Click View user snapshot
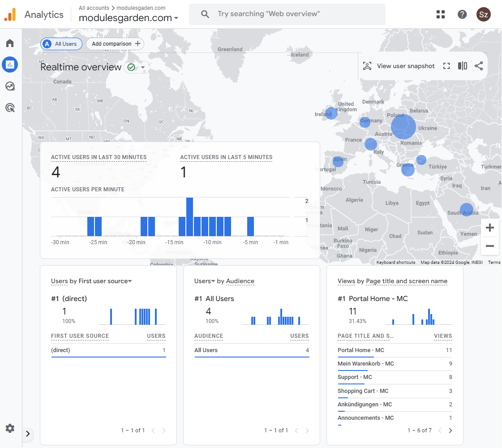The width and height of the screenshot is (502, 448). (x=399, y=66)
